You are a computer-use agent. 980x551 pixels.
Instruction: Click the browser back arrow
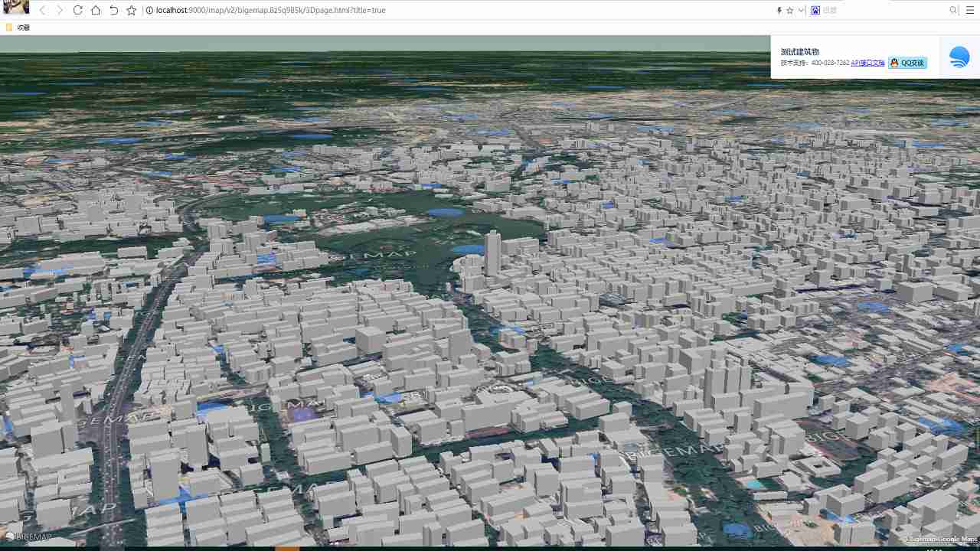tap(42, 11)
